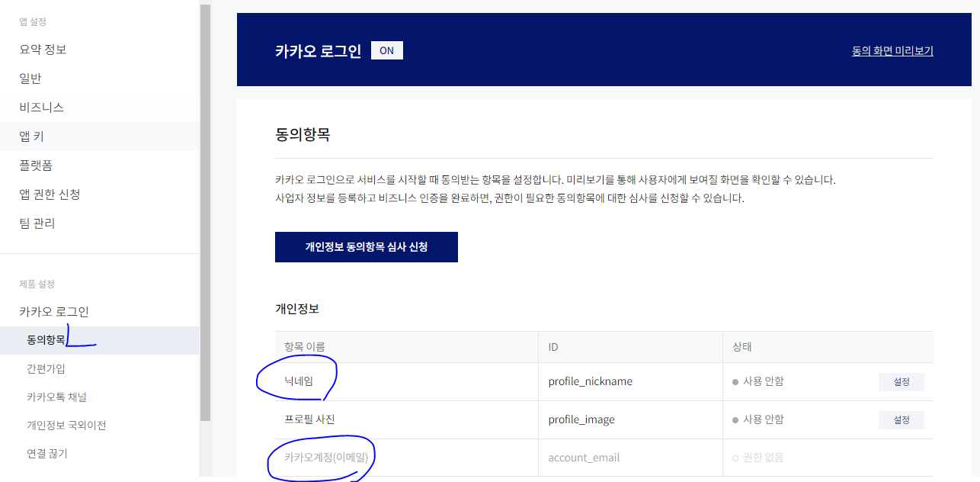980x482 pixels.
Task: Click 설정 button for 프로필 사진 row
Action: pos(902,419)
